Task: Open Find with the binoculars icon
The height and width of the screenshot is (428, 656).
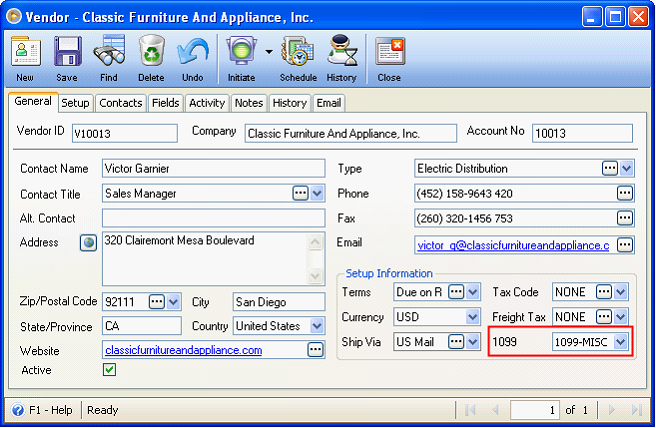Action: [x=109, y=50]
